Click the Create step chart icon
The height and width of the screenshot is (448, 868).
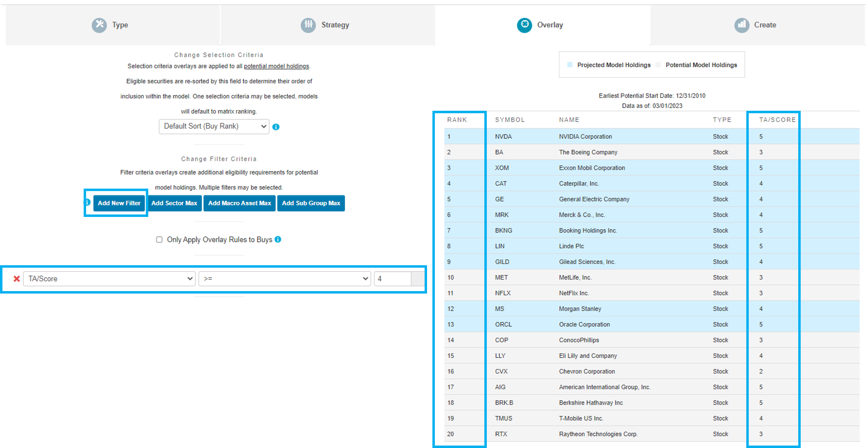coord(742,25)
